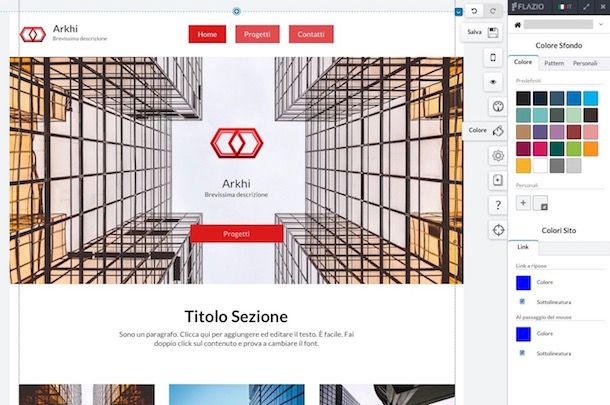Click the eye preview icon
The width and height of the screenshot is (610, 405).
pyautogui.click(x=493, y=82)
